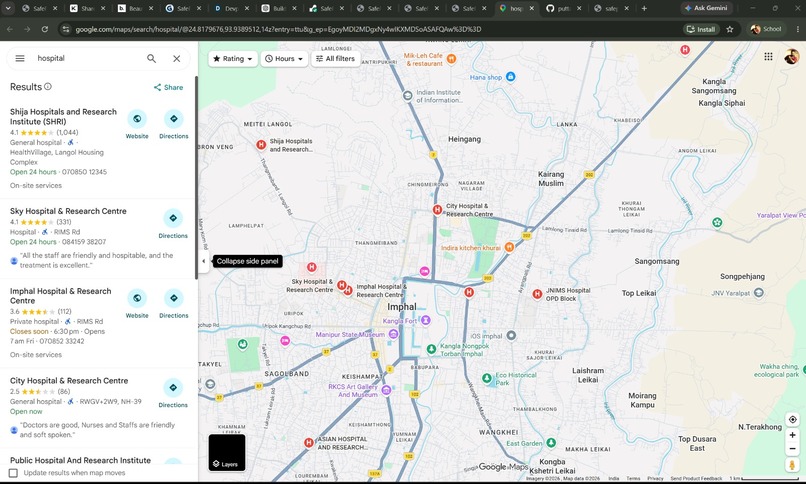
Task: Select City Hospital map pin
Action: (x=437, y=210)
